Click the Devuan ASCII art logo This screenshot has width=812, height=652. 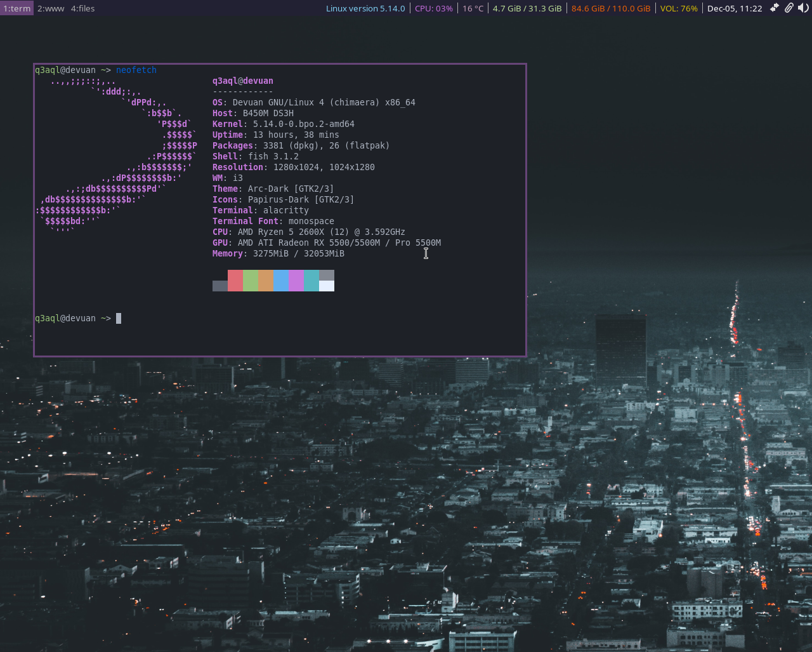coord(116,156)
